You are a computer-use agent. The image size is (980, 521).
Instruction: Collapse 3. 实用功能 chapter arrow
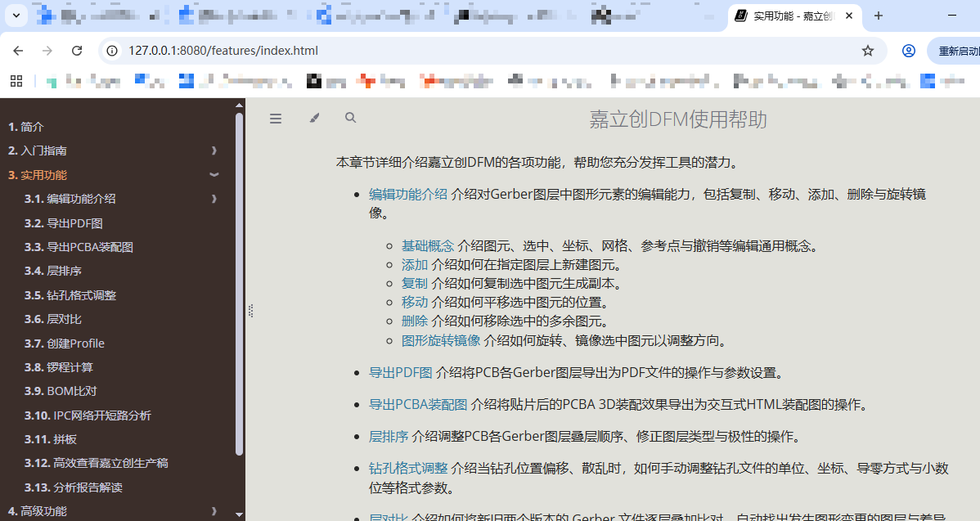click(x=214, y=175)
